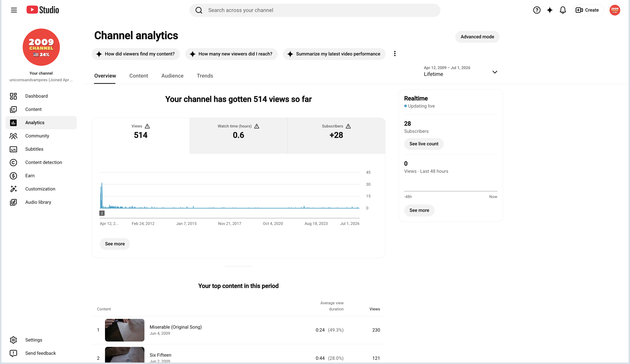
Task: Open Content detection sidebar item
Action: (41, 162)
